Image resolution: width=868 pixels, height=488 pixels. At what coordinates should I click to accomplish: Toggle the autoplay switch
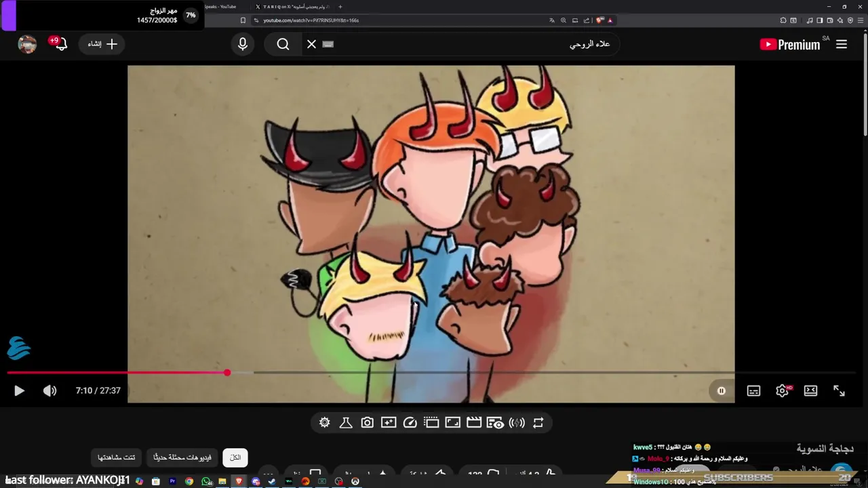[x=721, y=390]
